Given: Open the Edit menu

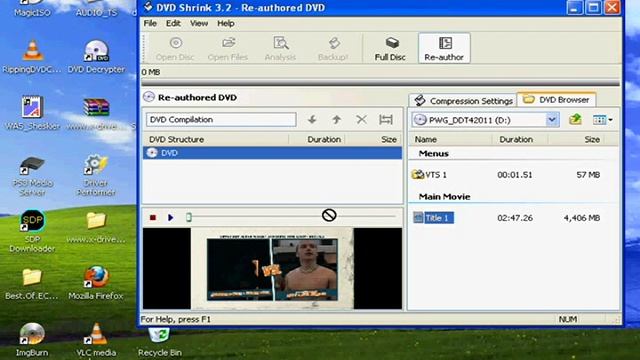Looking at the screenshot, I should [x=173, y=23].
